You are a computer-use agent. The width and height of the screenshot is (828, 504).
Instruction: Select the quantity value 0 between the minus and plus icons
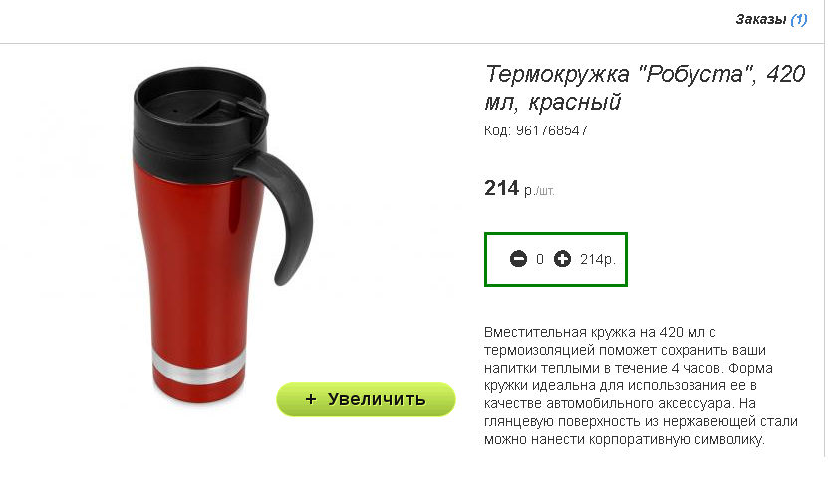pyautogui.click(x=540, y=259)
